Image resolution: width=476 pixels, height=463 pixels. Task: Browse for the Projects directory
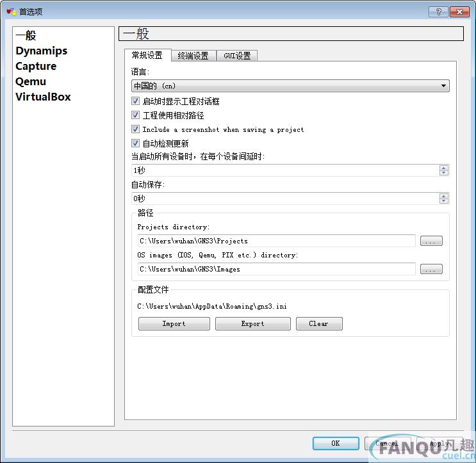pos(431,241)
